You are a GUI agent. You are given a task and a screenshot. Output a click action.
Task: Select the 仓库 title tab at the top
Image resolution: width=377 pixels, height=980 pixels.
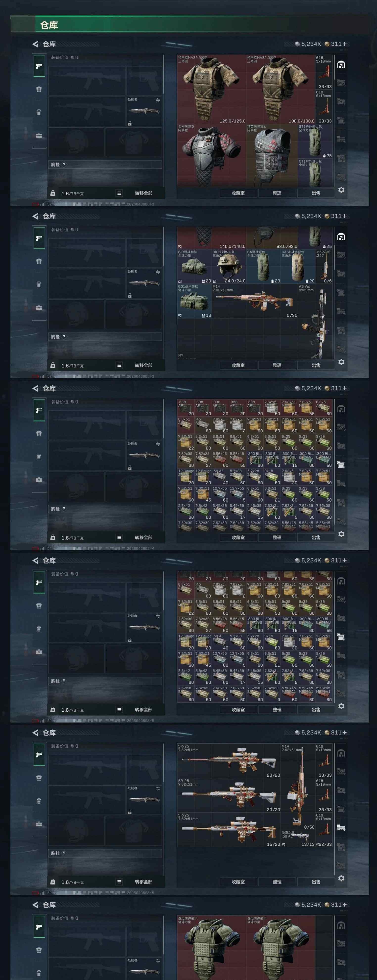(49, 25)
